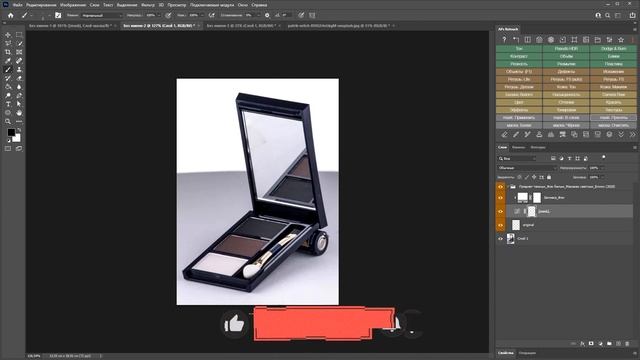Open the Фильтр menu
640x360 pixels.
click(148, 5)
